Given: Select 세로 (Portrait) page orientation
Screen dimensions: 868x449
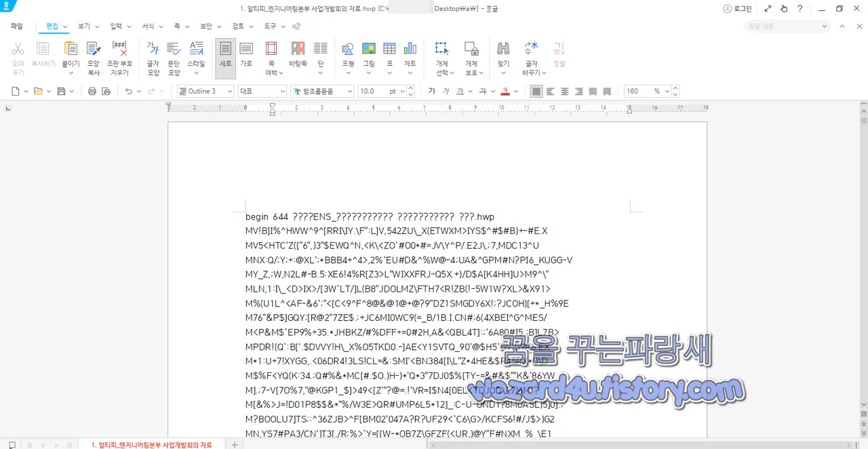Looking at the screenshot, I should [226, 58].
